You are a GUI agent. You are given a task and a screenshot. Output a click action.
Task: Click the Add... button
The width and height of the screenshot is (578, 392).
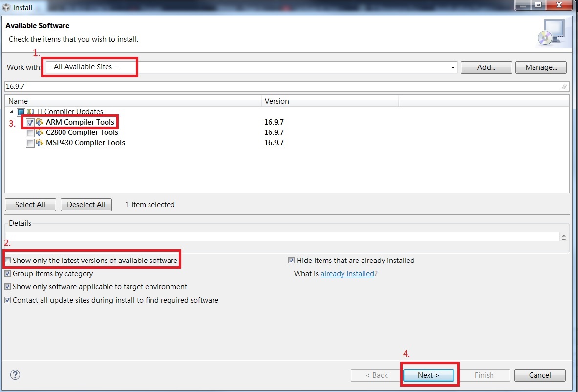coord(486,67)
